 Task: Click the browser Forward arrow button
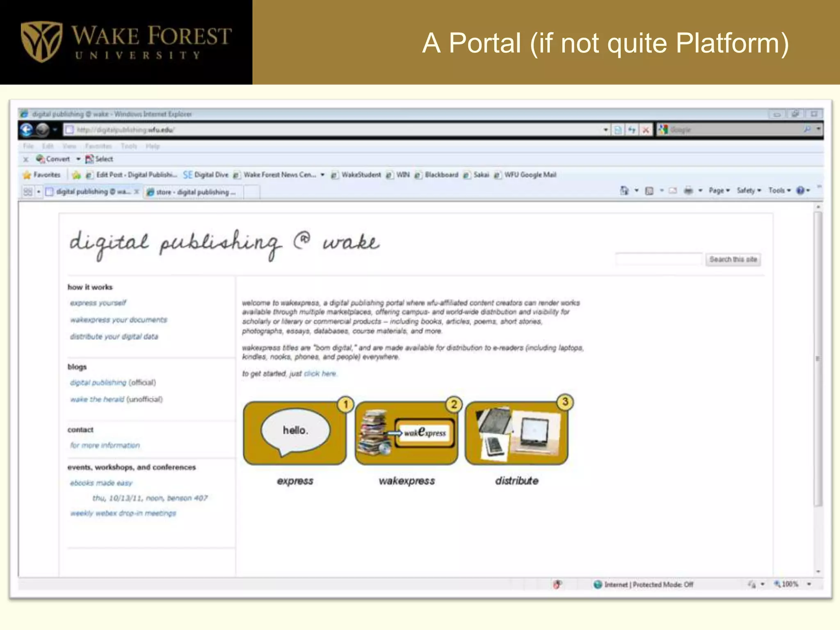43,130
